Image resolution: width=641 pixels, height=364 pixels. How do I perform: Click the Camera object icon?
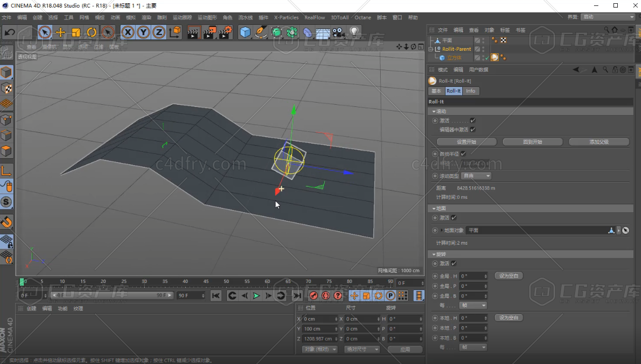pyautogui.click(x=338, y=32)
